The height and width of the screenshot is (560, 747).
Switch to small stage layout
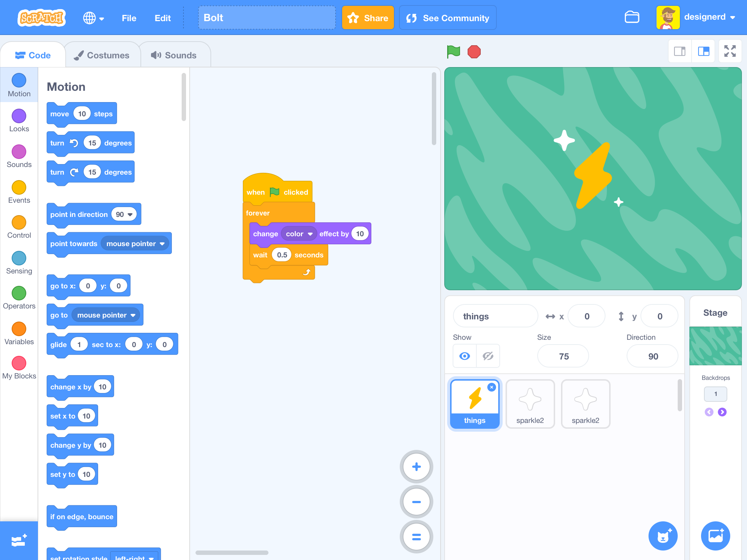(x=680, y=51)
